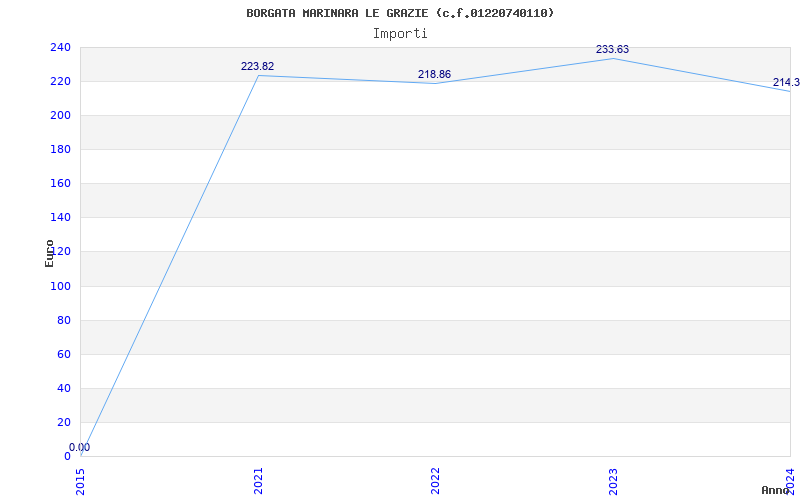Click the 80 y-axis tick label
This screenshot has width=800, height=500.
(64, 320)
